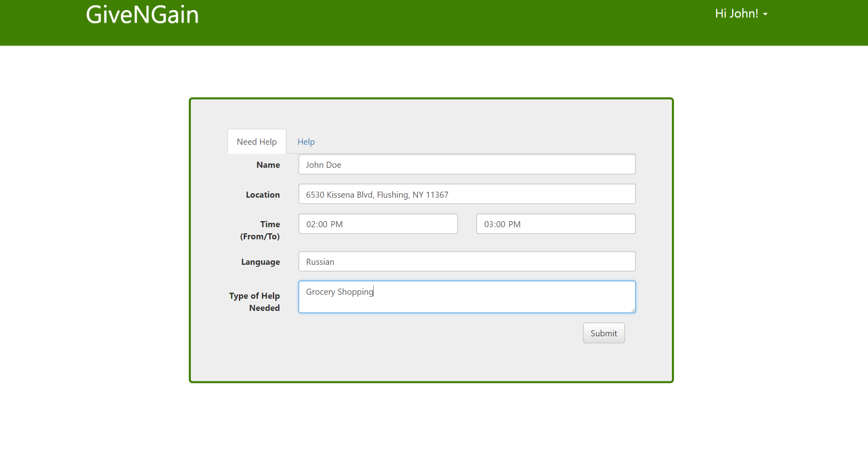
Task: Click the Language field showing Russian
Action: 467,262
